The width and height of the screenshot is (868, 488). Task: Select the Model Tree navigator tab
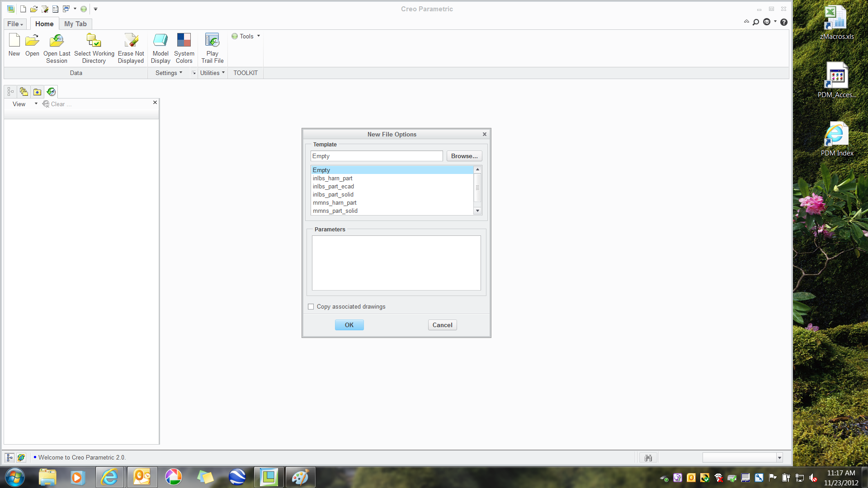[10, 92]
